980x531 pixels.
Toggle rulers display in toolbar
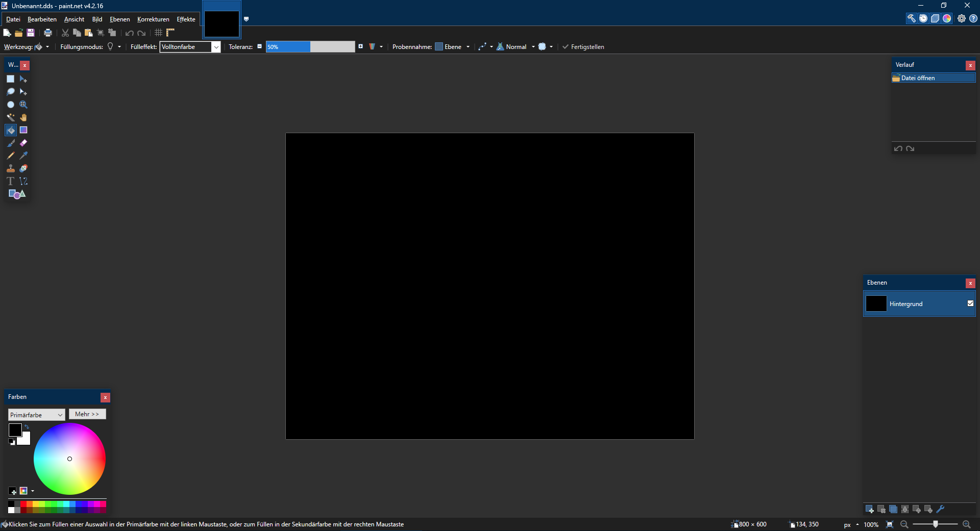point(170,33)
